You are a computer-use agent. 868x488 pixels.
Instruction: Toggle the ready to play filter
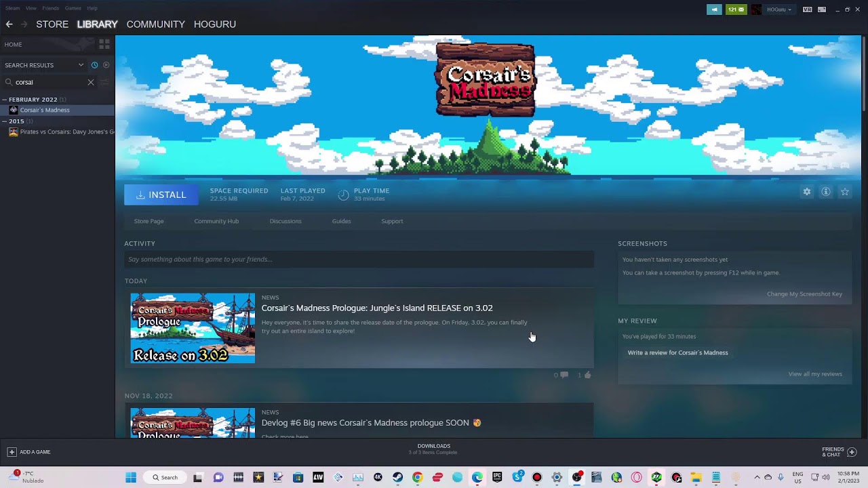(106, 65)
